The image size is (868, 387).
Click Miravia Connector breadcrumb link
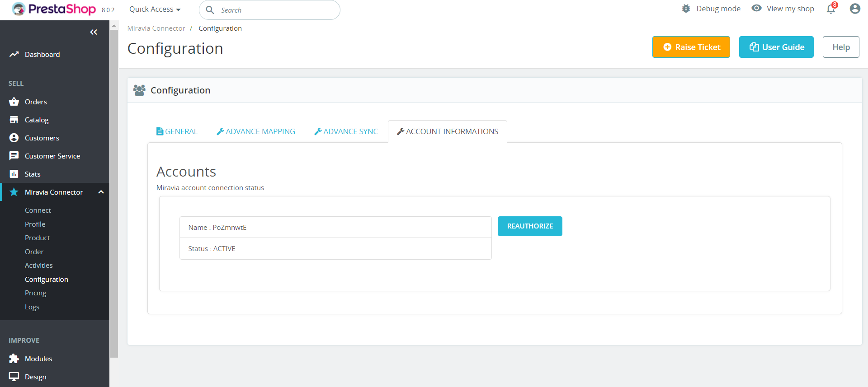coord(156,28)
